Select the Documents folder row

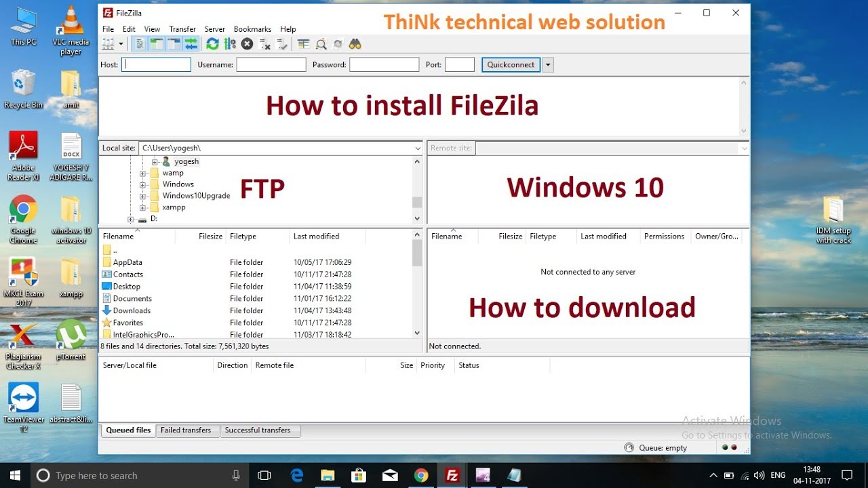(256, 299)
